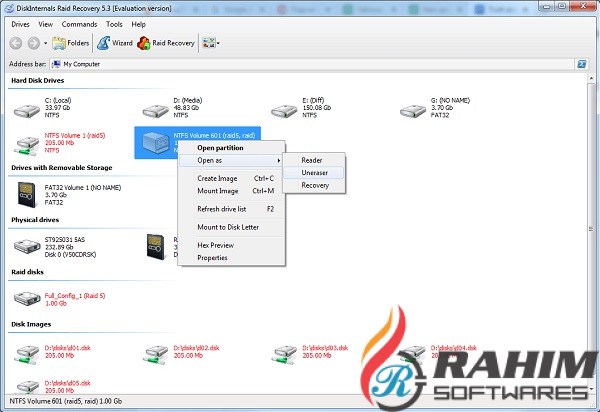Click the Disk Images group header

pos(31,324)
